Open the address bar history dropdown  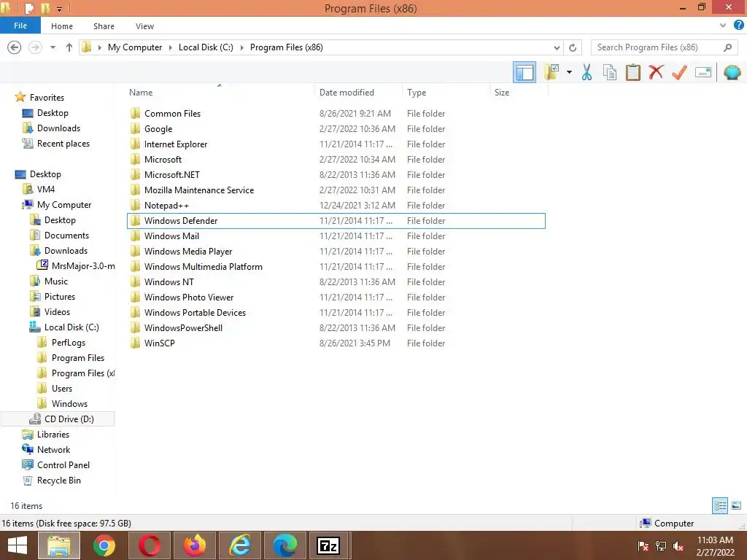pos(557,47)
